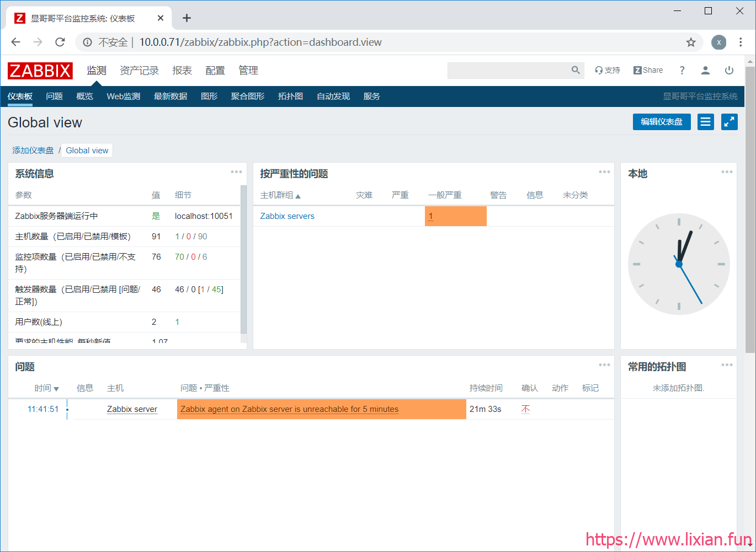Click the orange 一般严重 count cell
This screenshot has height=552, width=756.
(456, 216)
